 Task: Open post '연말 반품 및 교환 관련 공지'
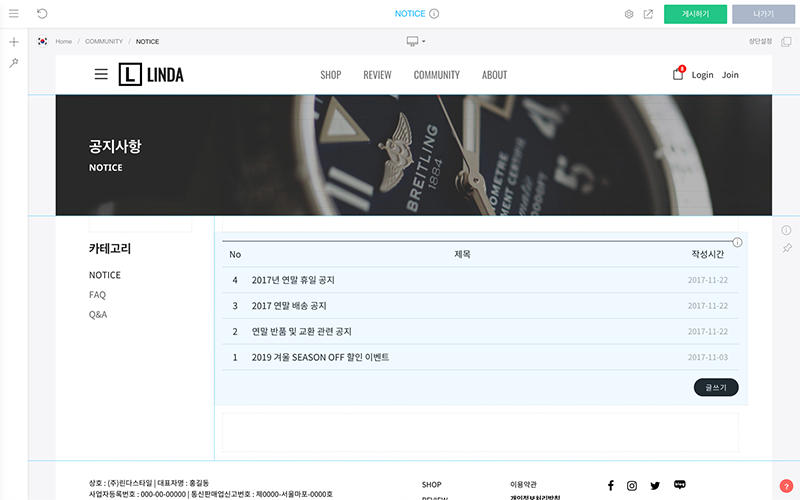302,332
